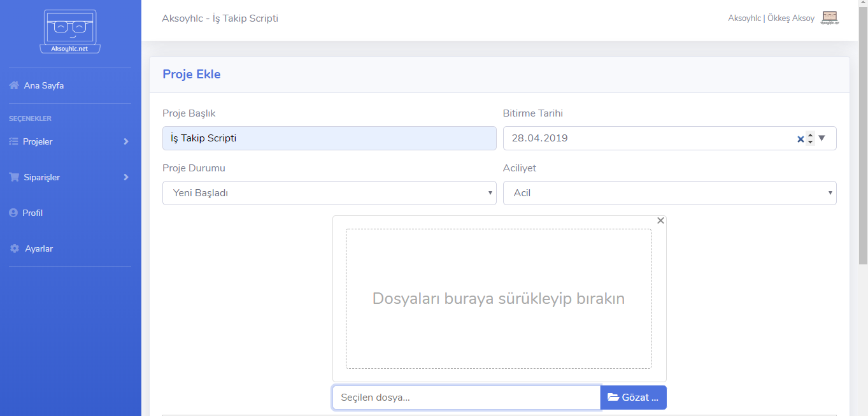Open the Proje Durumu dropdown
Viewport: 868px width, 416px height.
click(x=329, y=193)
